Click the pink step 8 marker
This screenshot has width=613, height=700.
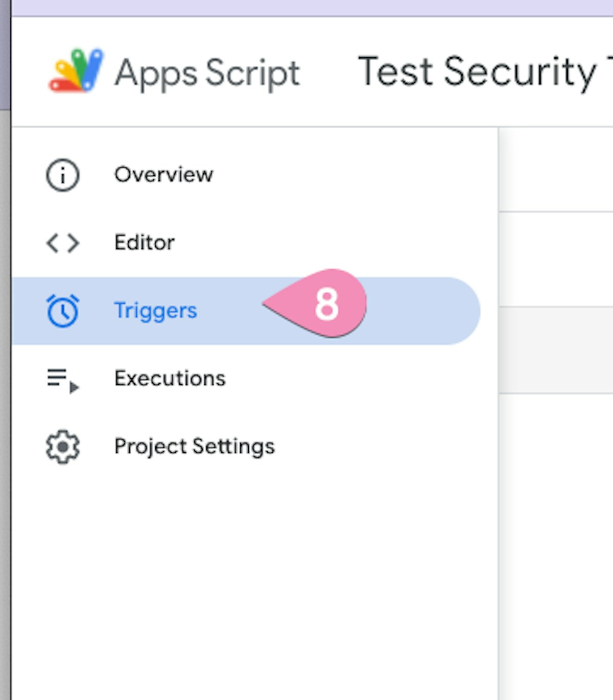(327, 304)
